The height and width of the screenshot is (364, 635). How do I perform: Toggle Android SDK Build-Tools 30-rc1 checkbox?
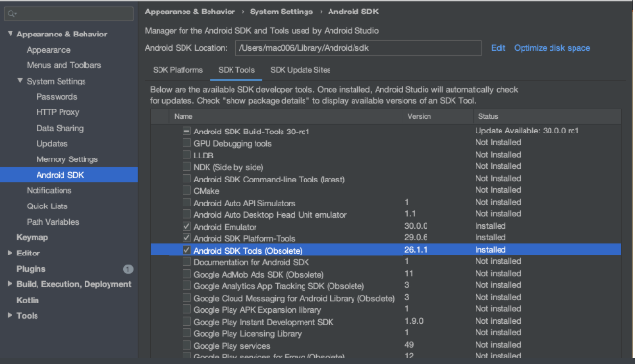coord(186,132)
